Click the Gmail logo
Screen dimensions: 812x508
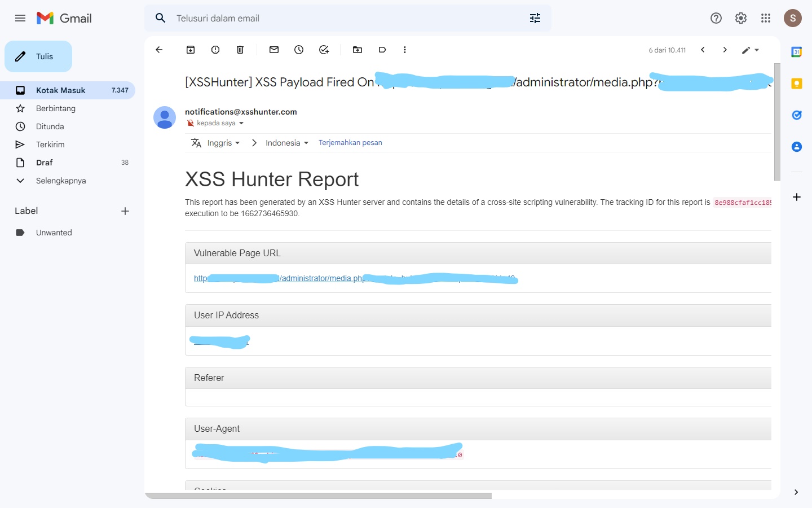(x=64, y=18)
